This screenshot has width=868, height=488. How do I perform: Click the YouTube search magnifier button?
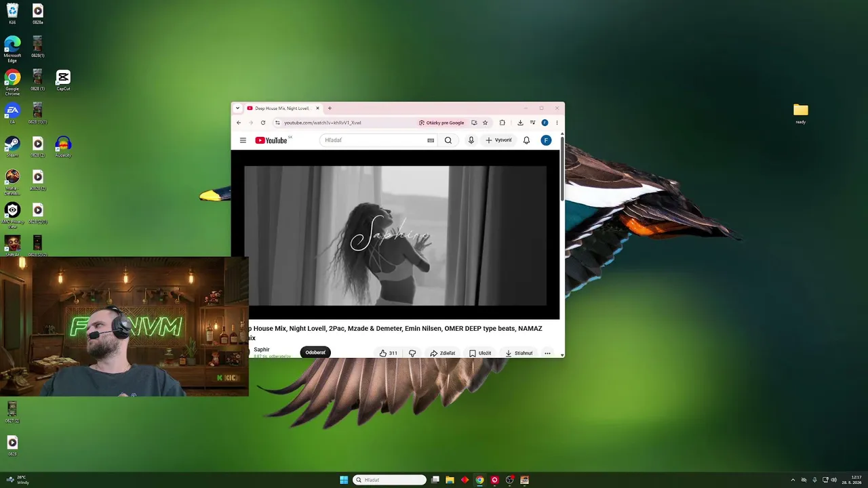[x=448, y=140]
